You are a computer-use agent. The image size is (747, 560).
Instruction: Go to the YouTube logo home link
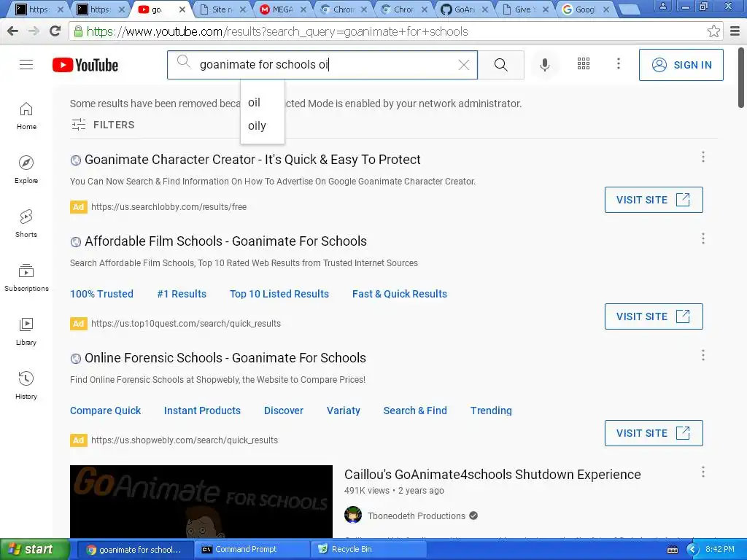point(85,65)
